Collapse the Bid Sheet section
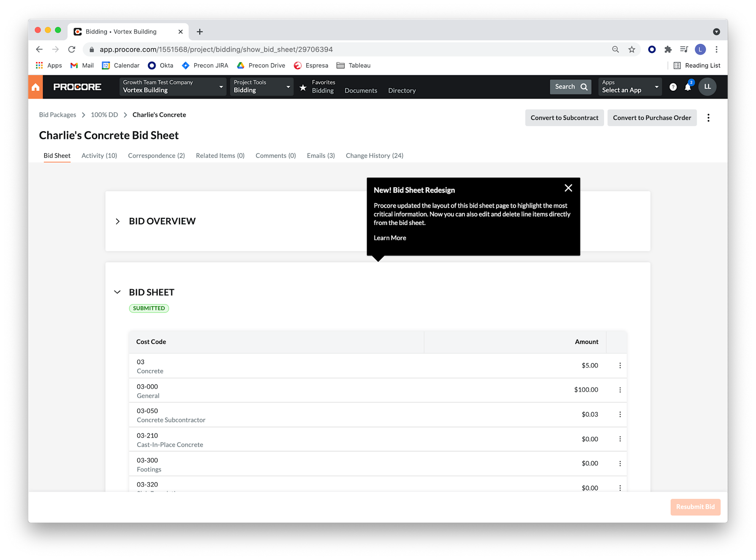 117,292
